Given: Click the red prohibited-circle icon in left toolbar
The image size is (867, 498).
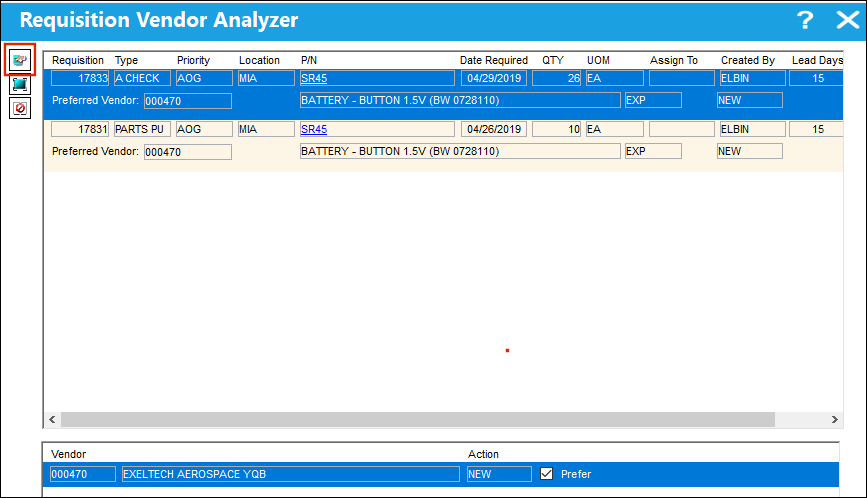Looking at the screenshot, I should click(20, 108).
